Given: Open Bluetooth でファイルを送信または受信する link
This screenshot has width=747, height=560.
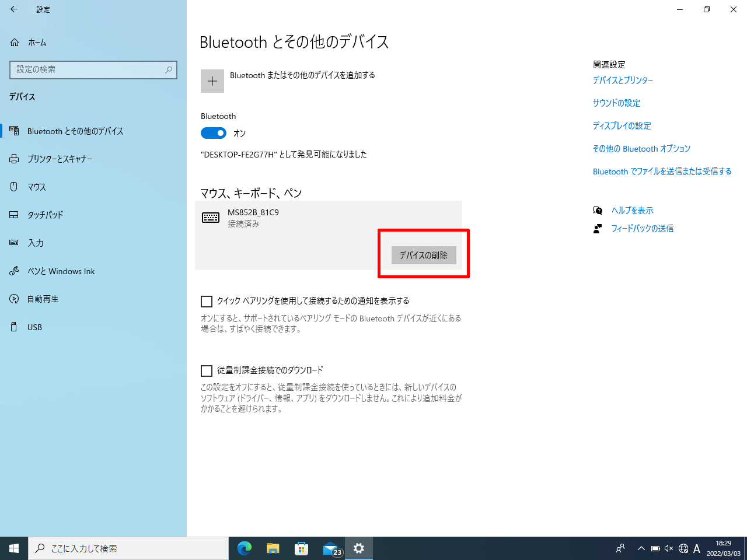Looking at the screenshot, I should click(x=662, y=171).
